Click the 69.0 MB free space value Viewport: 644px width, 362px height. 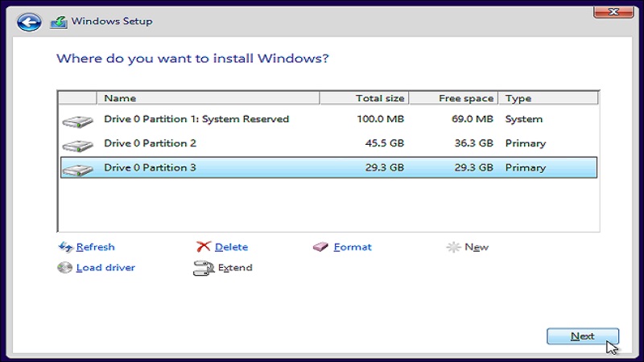(x=473, y=119)
